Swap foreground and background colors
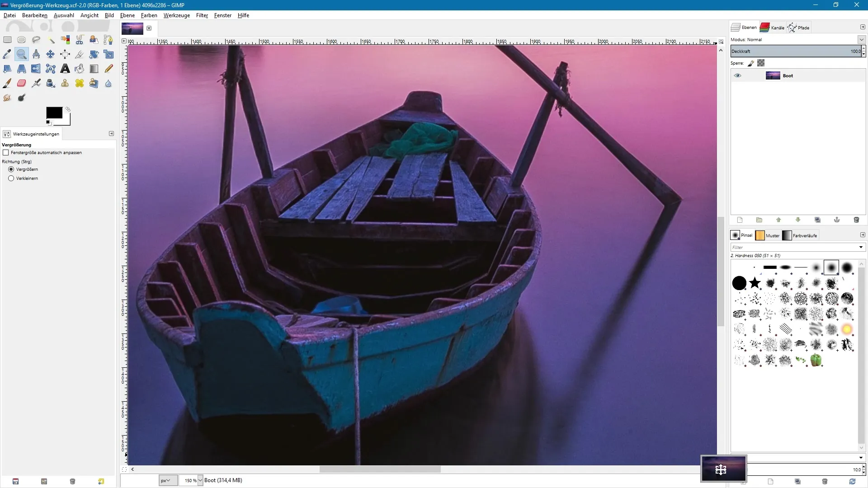Screen dimensions: 868x488 68,109
